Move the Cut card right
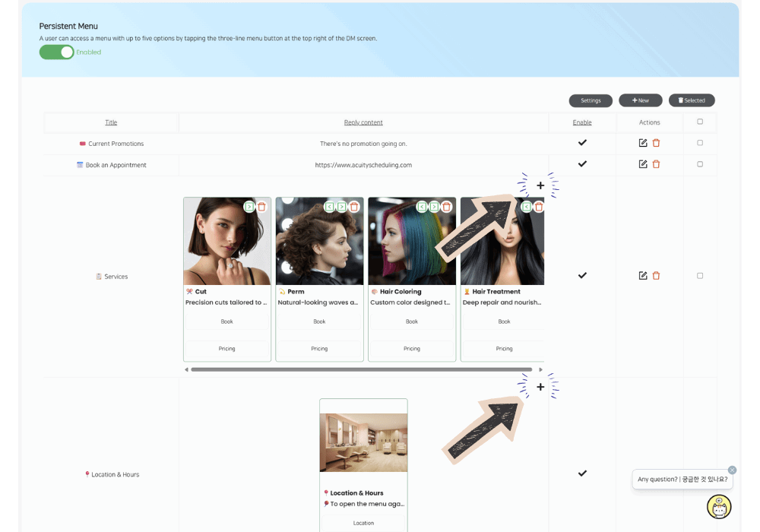The image size is (760, 532). click(x=249, y=207)
